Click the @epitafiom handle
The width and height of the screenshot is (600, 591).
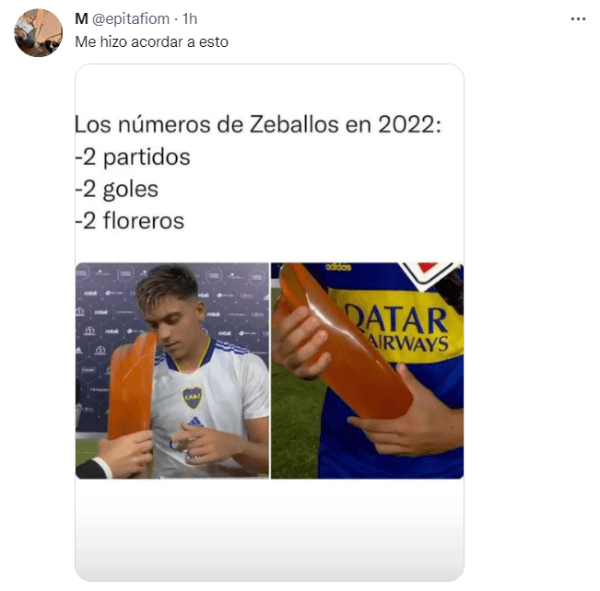[131, 19]
